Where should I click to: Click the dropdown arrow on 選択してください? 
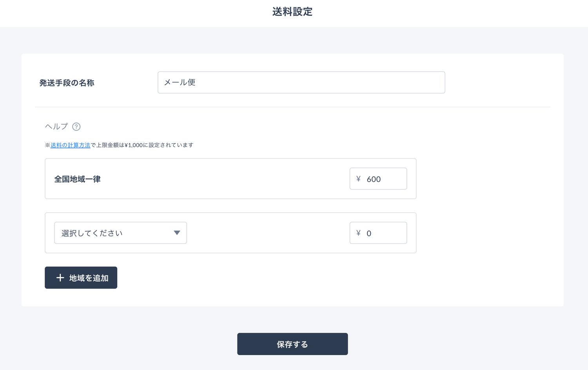(x=177, y=232)
